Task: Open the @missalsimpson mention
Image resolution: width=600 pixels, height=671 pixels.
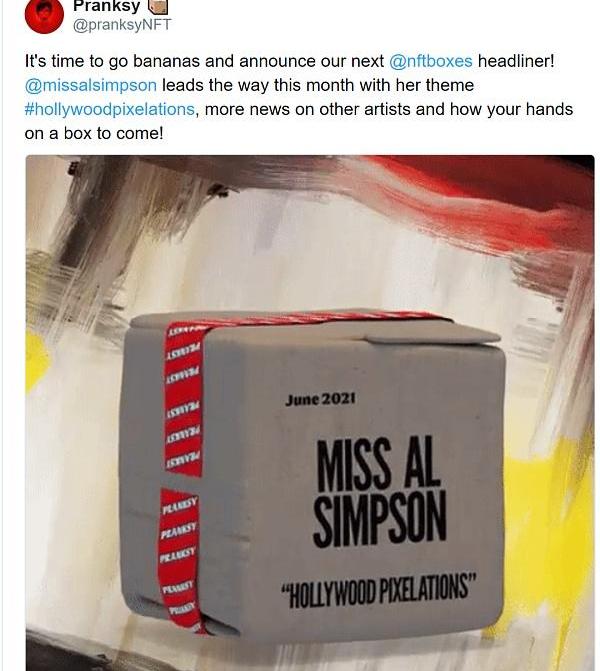Action: [x=91, y=85]
